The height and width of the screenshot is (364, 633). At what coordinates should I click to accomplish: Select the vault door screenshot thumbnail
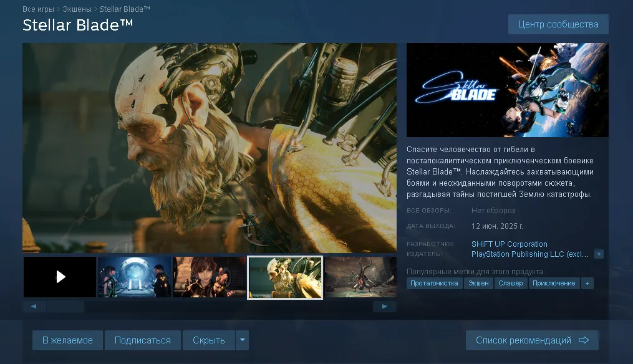click(135, 277)
